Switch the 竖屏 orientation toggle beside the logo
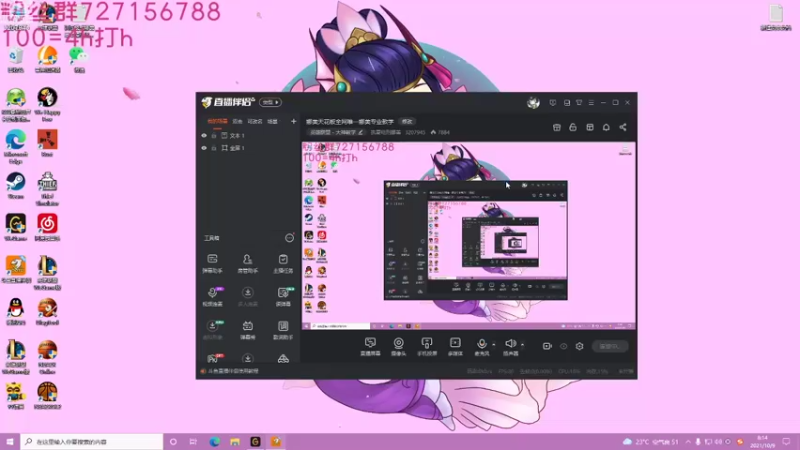Screen dimensions: 800x450 [270, 103]
